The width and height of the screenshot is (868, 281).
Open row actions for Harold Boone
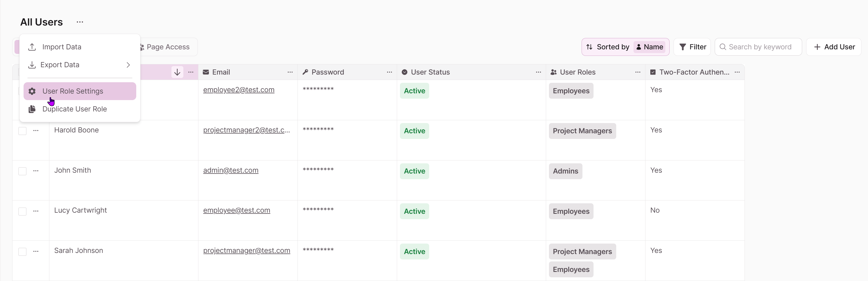point(36,130)
